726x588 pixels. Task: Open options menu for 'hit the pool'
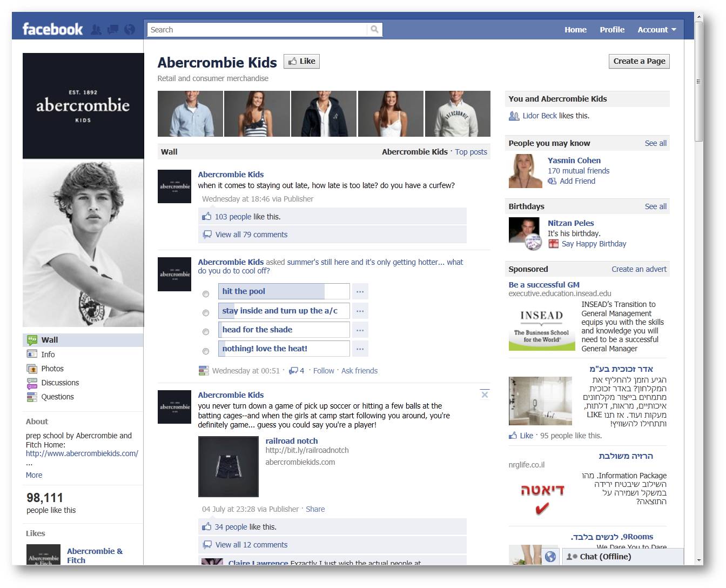click(x=360, y=291)
